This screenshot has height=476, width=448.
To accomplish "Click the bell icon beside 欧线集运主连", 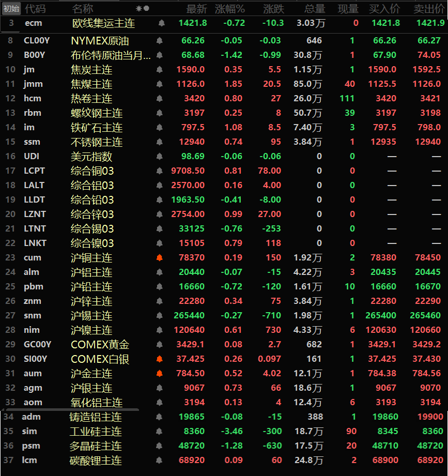I will point(161,23).
